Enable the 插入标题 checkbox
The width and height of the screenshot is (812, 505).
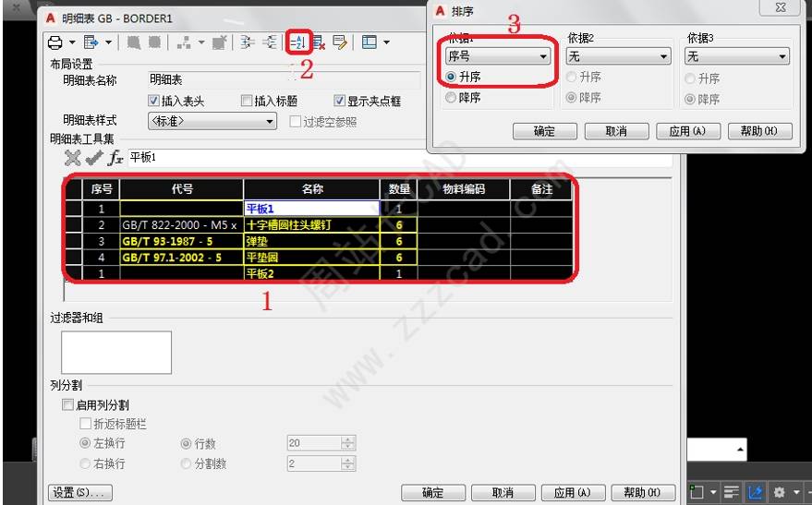click(x=247, y=101)
